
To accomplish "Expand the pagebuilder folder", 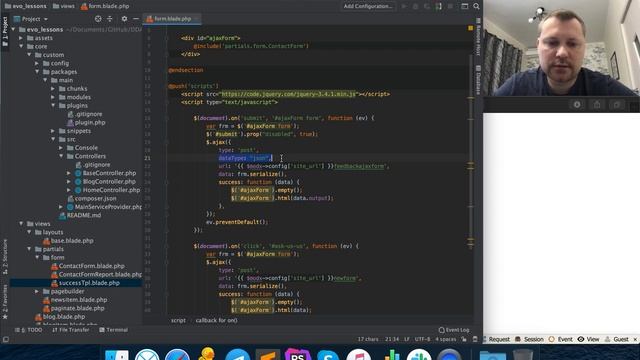I will (x=37, y=291).
